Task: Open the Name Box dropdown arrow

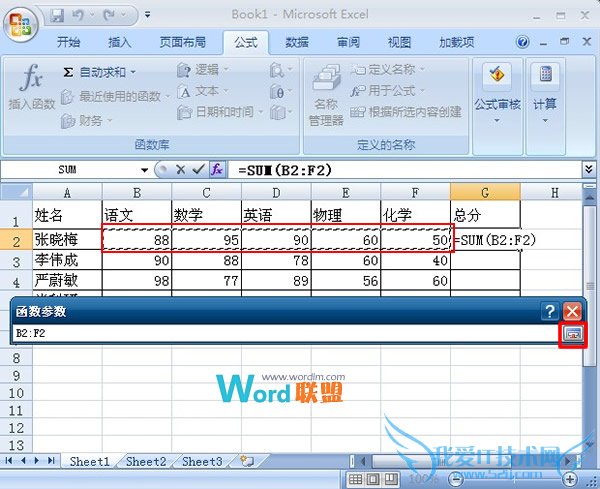Action: click(x=144, y=170)
